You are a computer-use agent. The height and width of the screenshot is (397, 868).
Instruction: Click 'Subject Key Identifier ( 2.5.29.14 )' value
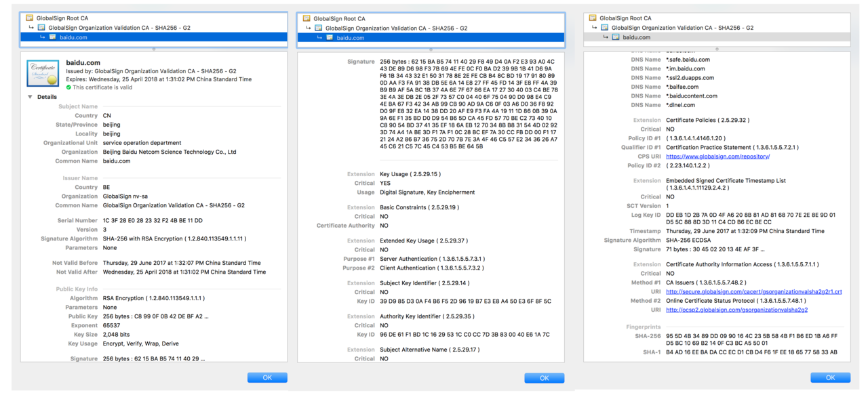(425, 283)
